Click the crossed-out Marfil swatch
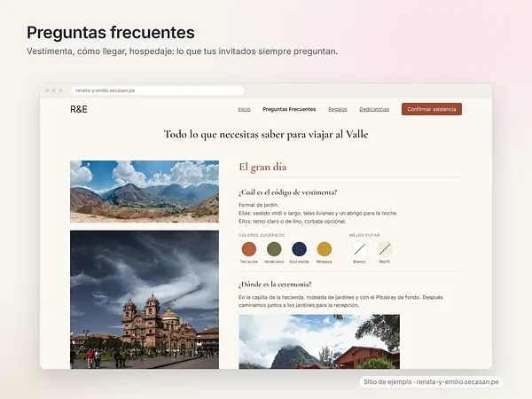The image size is (532, 399). pos(385,249)
